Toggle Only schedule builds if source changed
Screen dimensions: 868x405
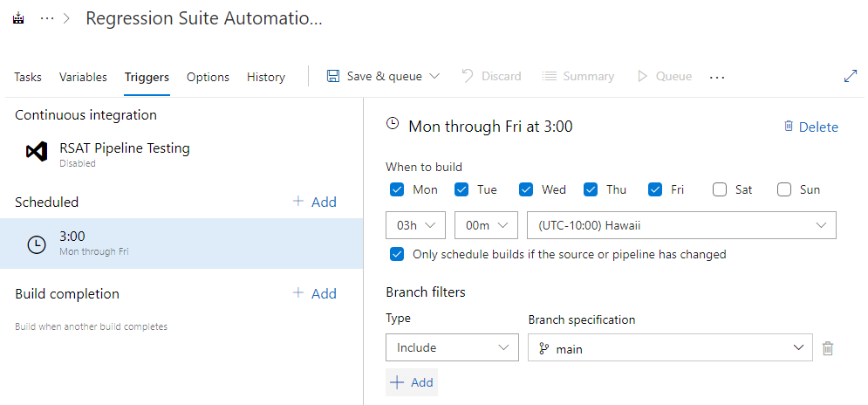pos(397,254)
